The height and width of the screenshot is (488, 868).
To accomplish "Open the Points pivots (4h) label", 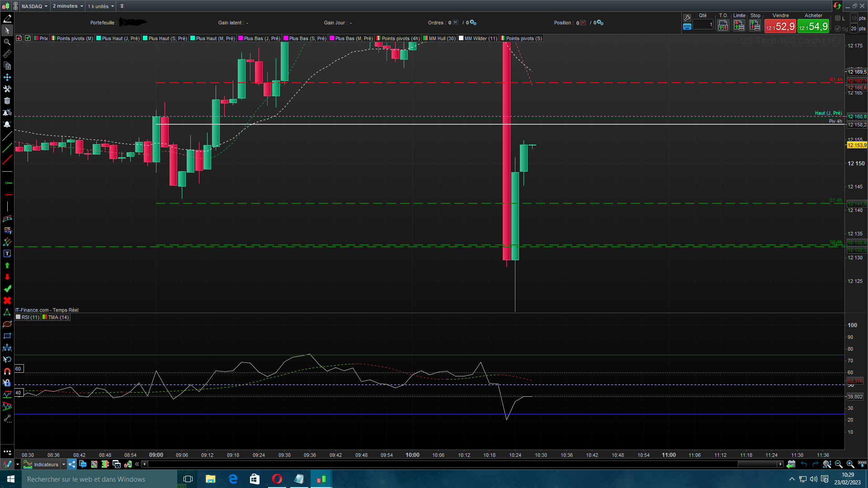I will click(x=401, y=38).
